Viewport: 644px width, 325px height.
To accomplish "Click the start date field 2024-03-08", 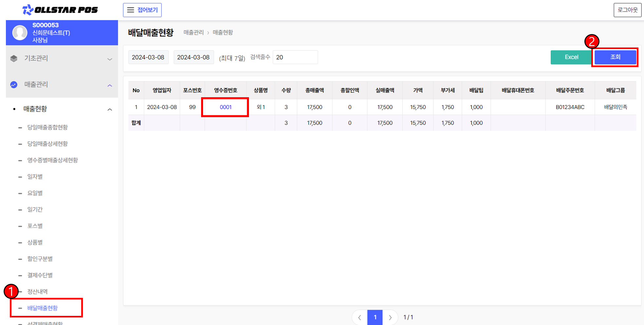I will point(148,57).
